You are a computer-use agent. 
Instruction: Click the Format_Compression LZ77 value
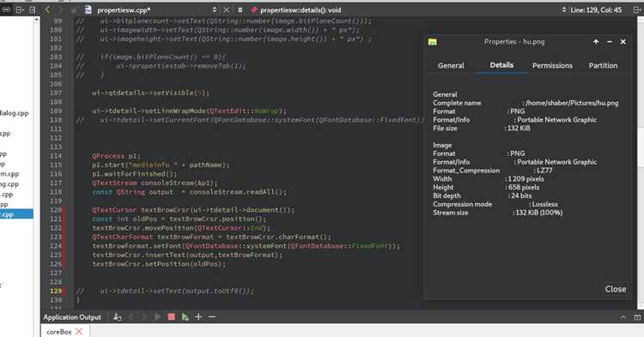point(544,170)
